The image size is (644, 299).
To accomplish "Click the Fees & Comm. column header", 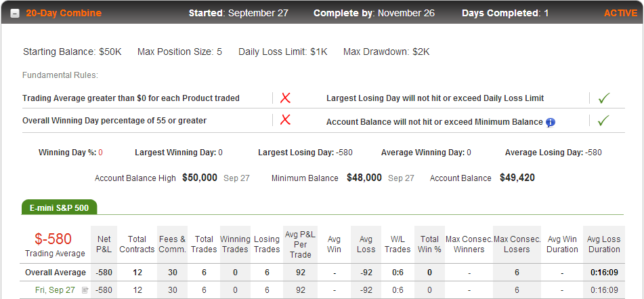I will point(173,244).
